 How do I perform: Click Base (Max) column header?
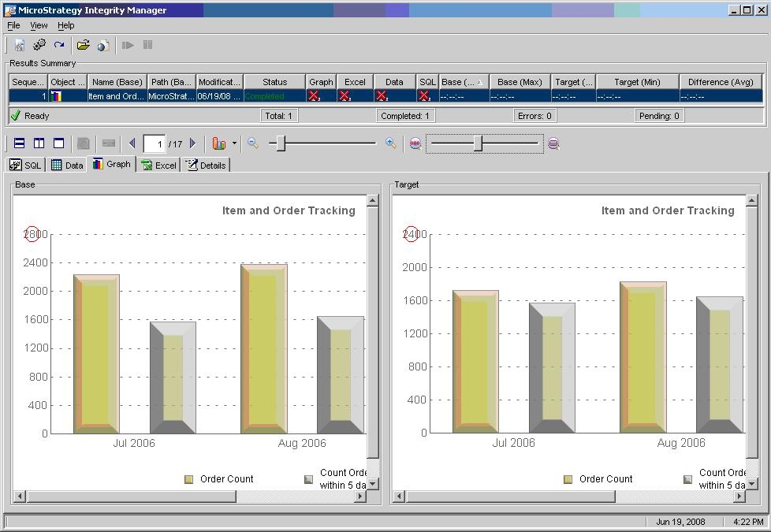click(520, 82)
